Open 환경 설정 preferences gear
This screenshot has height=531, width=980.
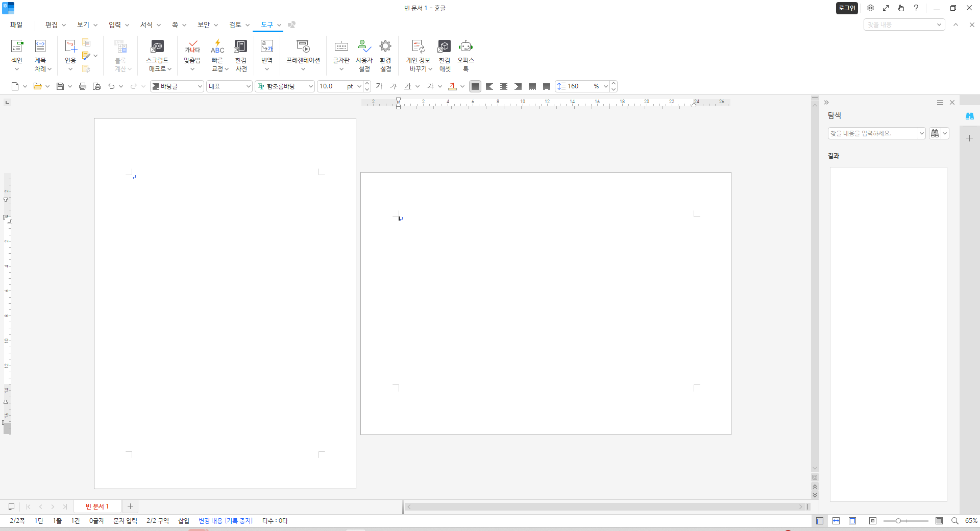coord(385,55)
